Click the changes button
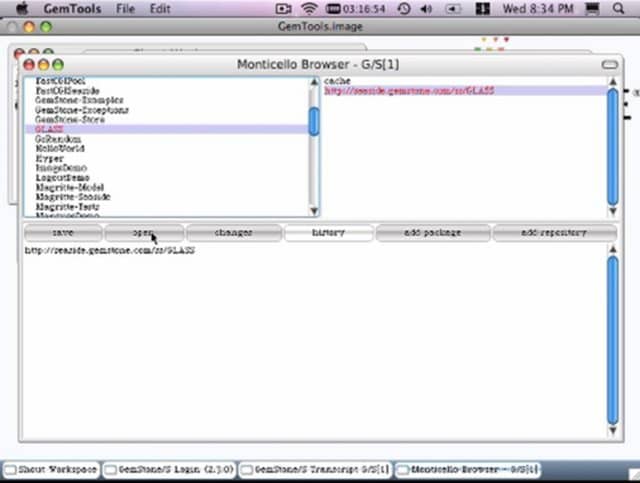The width and height of the screenshot is (640, 483). [234, 233]
